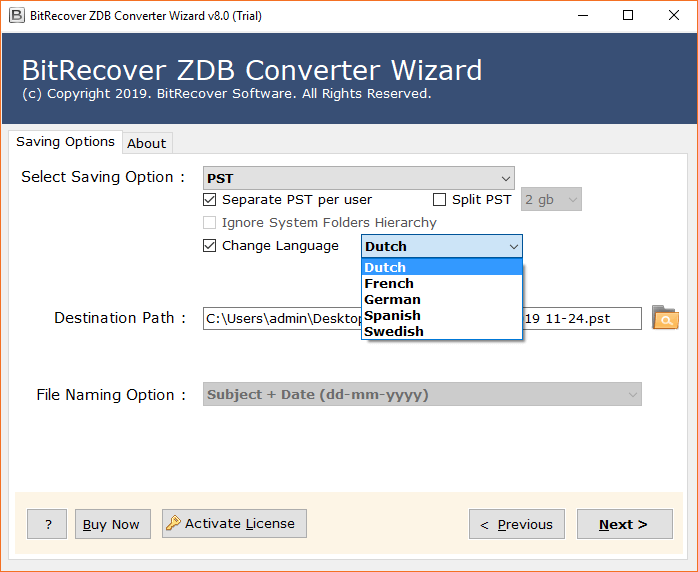
Task: Select Dutch in the language list
Action: (x=442, y=267)
